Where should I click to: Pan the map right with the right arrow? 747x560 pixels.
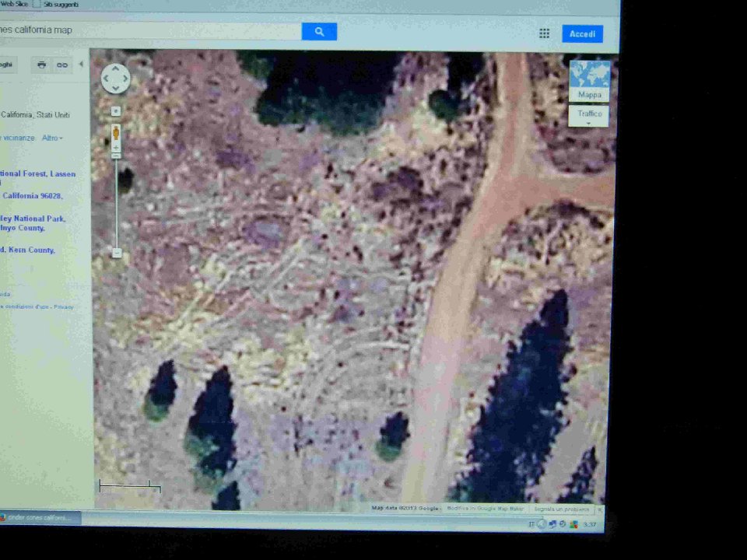pyautogui.click(x=125, y=79)
